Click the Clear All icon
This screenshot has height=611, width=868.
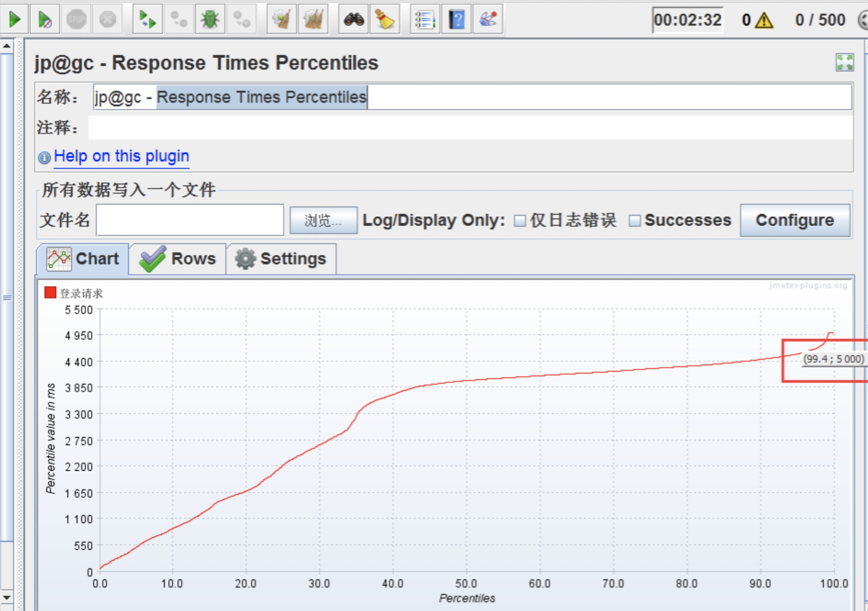[x=313, y=19]
